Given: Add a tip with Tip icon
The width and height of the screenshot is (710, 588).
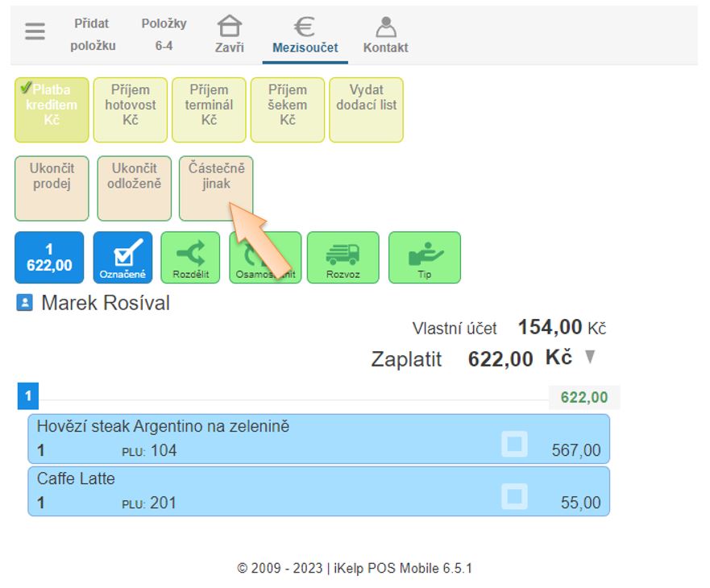Looking at the screenshot, I should pos(424,257).
